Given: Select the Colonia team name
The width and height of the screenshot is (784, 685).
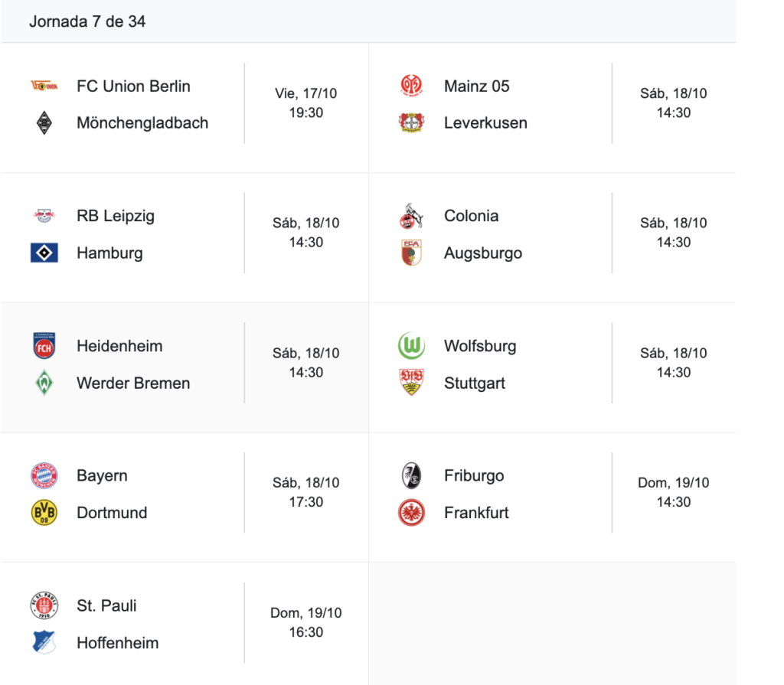Looking at the screenshot, I should pos(471,216).
